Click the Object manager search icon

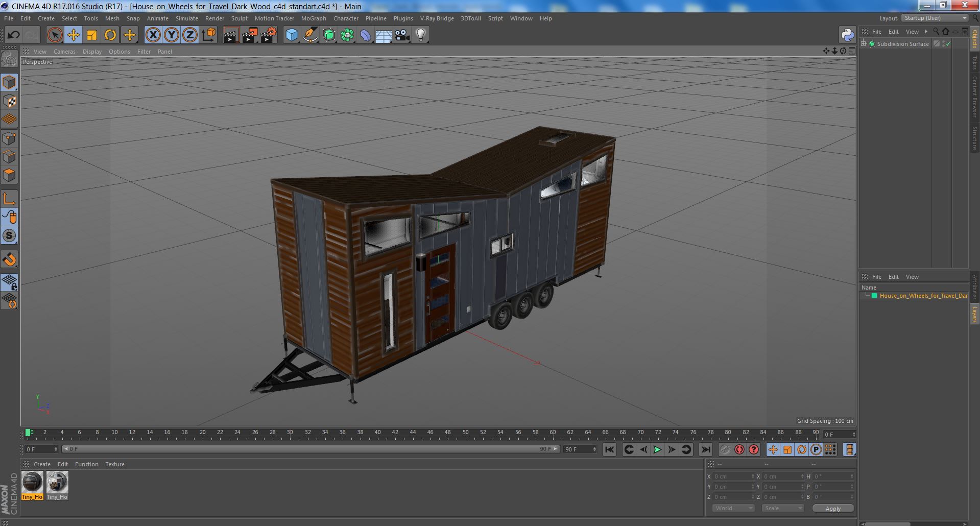click(x=936, y=32)
